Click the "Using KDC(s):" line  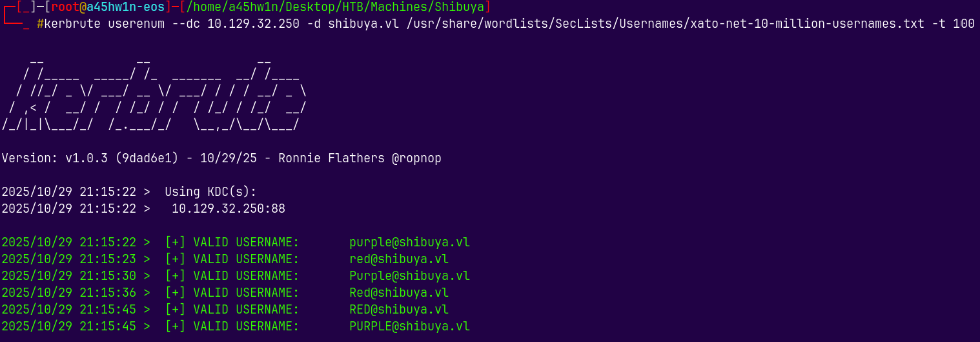tap(210, 192)
